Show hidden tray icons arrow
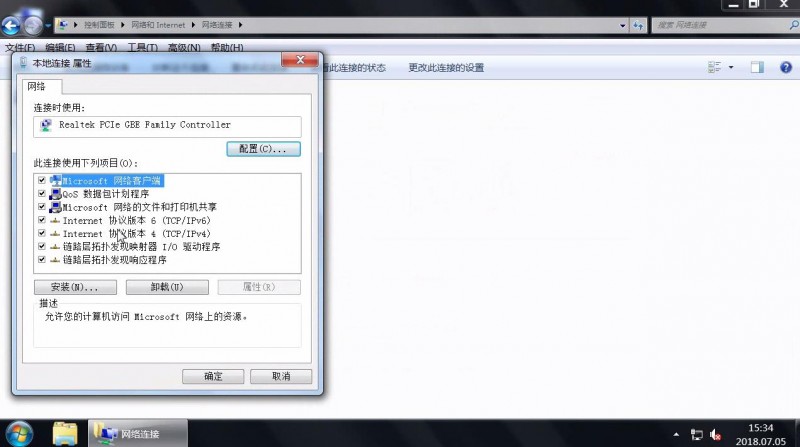 676,435
